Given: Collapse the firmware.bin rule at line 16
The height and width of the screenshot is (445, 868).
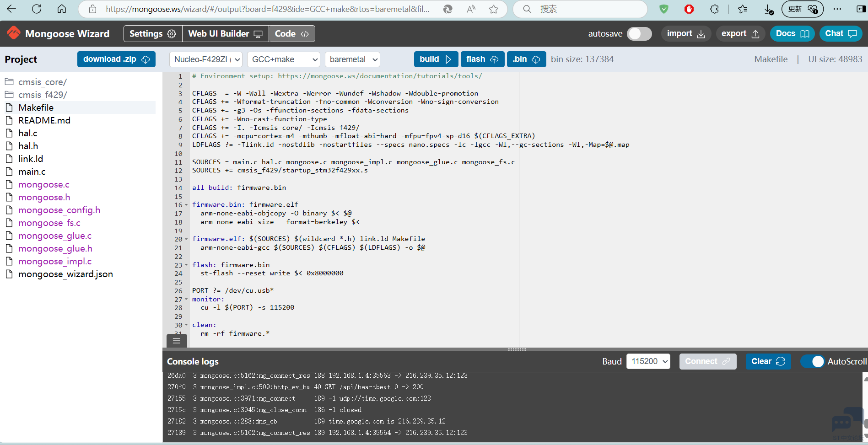Looking at the screenshot, I should tap(186, 205).
